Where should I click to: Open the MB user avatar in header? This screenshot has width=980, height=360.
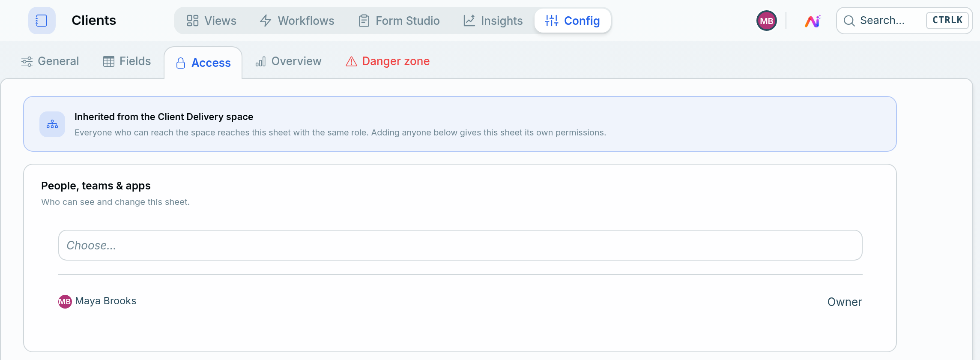tap(767, 21)
